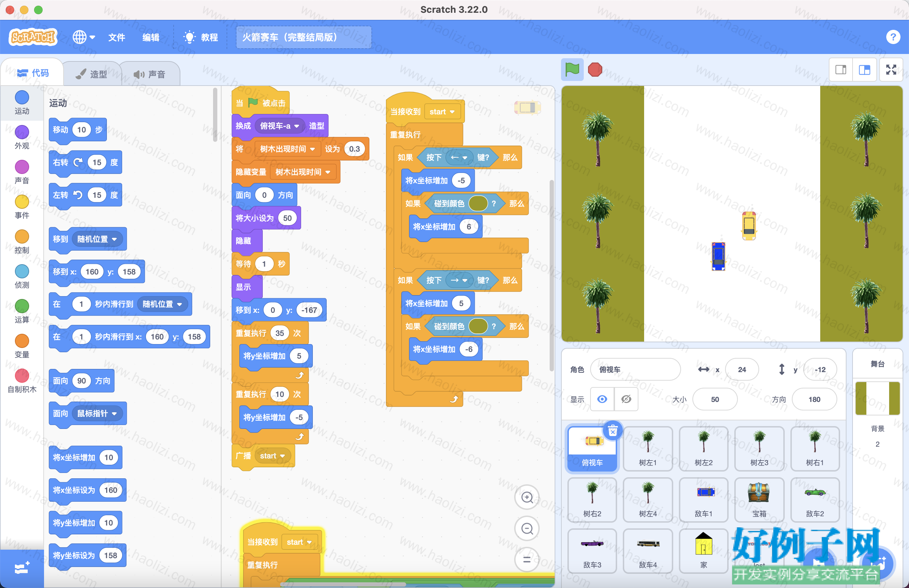Select the 宝箱 sprite thumbnail
The image size is (909, 588).
point(759,500)
